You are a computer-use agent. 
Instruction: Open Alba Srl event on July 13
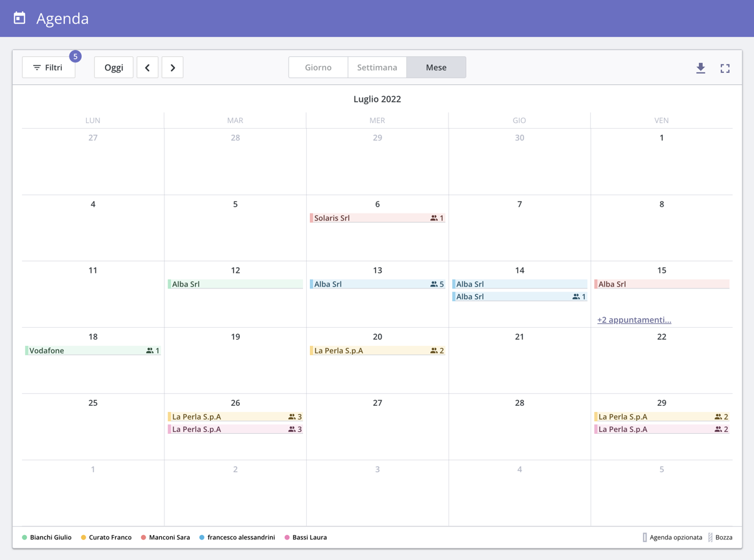(369, 284)
